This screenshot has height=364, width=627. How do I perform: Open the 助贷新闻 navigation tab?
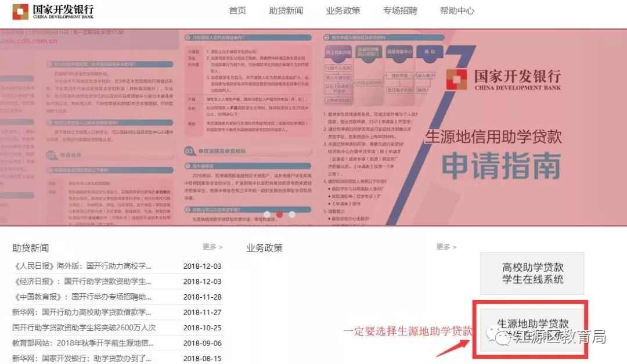(x=286, y=11)
